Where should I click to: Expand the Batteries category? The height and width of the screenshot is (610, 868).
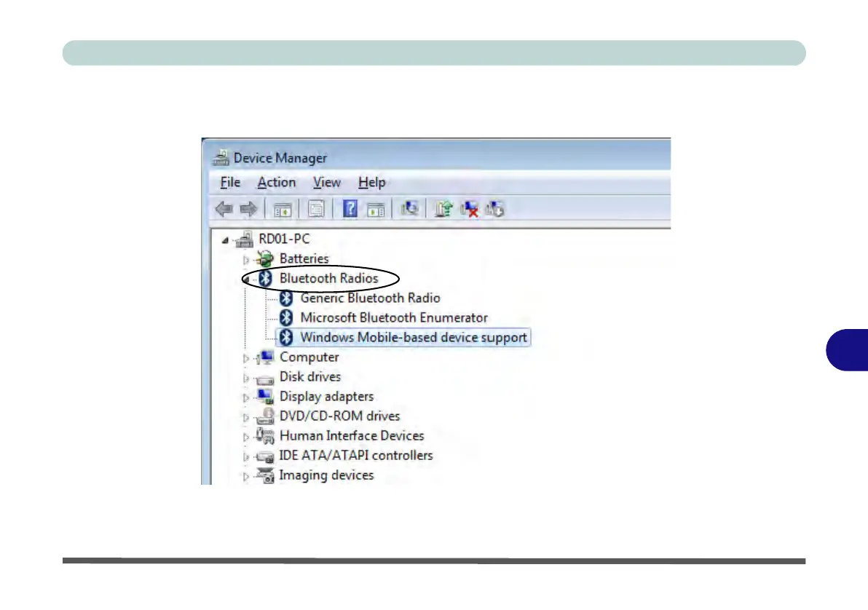click(x=246, y=260)
